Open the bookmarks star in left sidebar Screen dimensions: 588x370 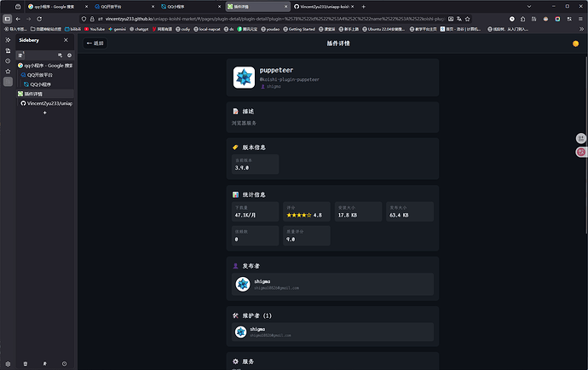[x=7, y=71]
